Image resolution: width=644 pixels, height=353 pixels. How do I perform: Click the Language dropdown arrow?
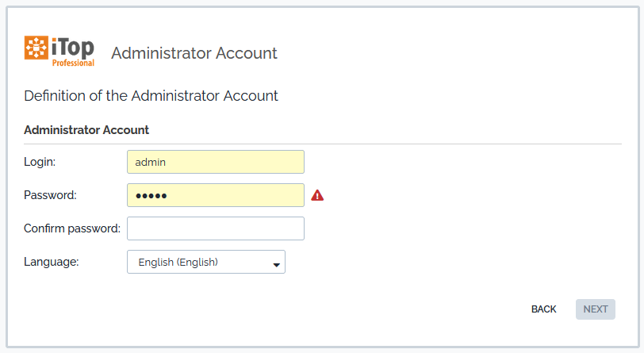click(x=277, y=264)
